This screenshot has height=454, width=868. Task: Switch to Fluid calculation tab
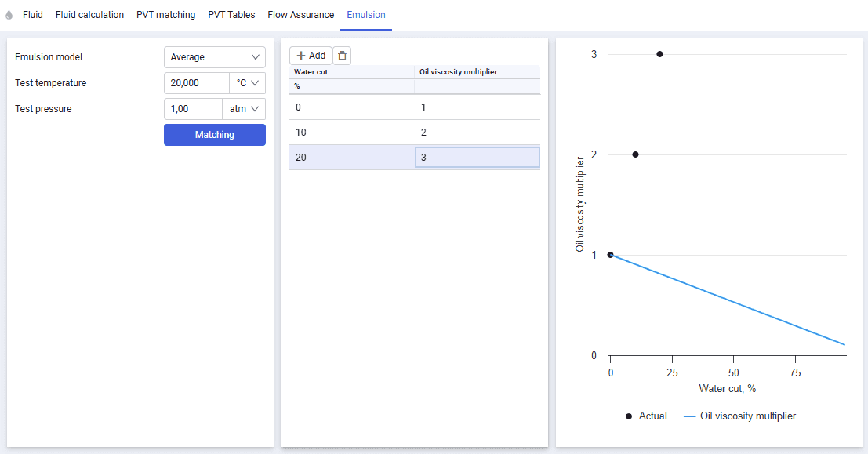click(x=89, y=14)
